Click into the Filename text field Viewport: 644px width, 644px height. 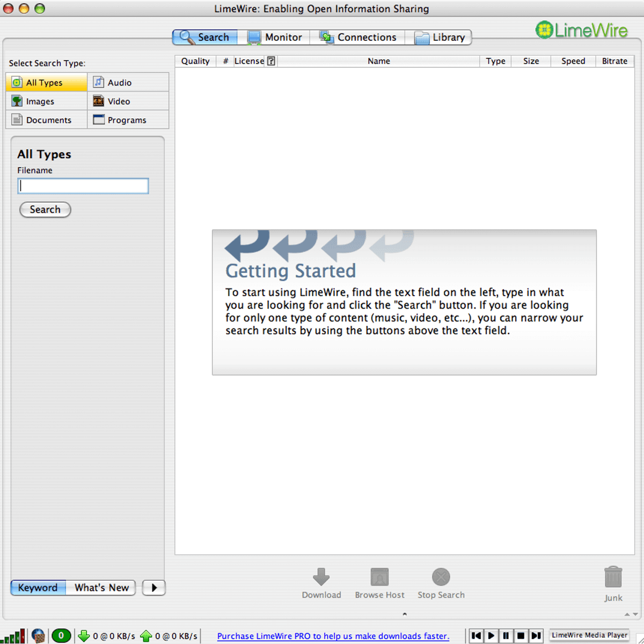[83, 186]
